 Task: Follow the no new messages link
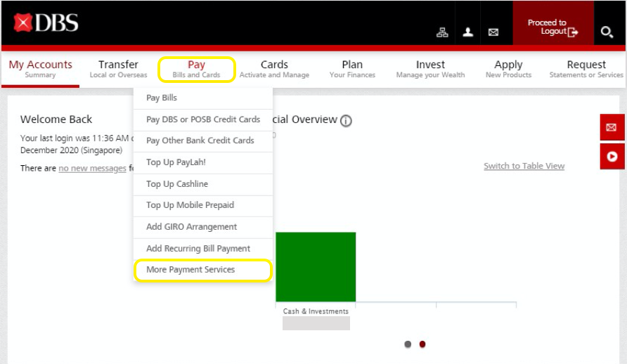(x=92, y=168)
